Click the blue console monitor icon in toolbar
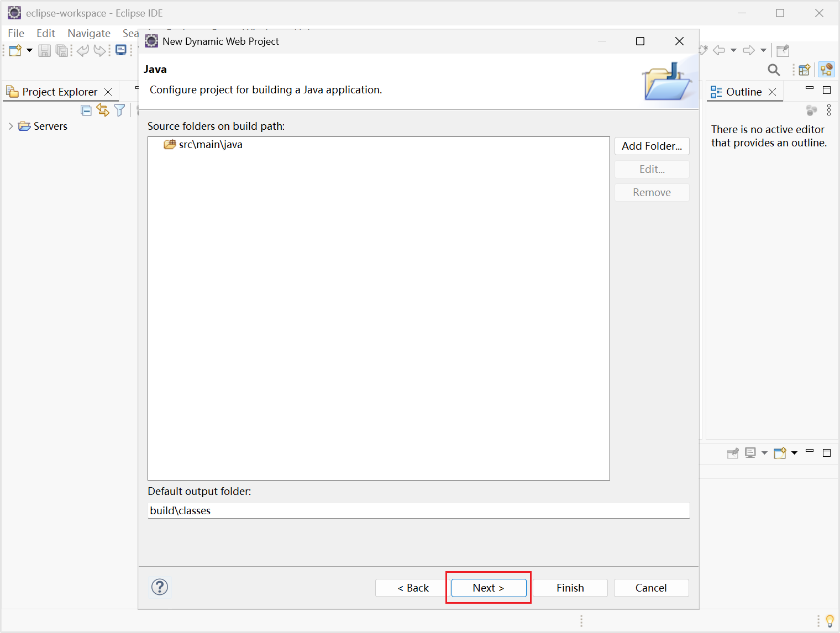The image size is (840, 633). [121, 50]
